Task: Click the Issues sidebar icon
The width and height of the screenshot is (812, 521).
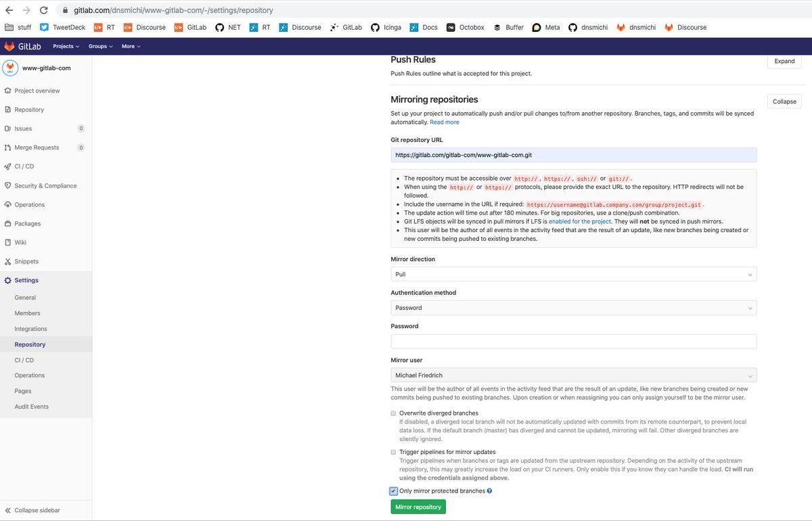Action: coord(7,129)
